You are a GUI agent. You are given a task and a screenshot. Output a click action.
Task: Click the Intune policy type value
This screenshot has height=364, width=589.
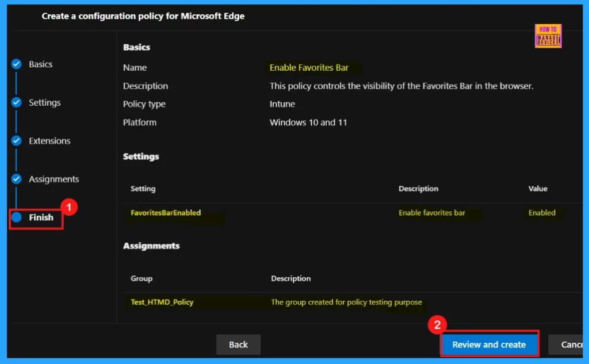click(282, 104)
